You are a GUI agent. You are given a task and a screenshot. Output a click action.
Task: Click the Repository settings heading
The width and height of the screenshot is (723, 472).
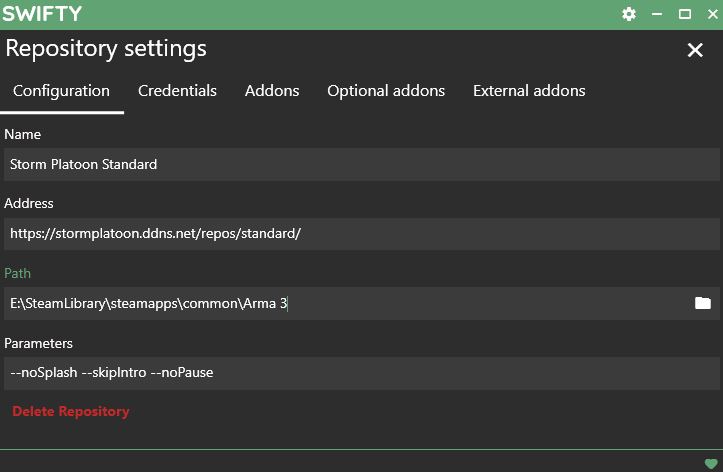click(106, 48)
